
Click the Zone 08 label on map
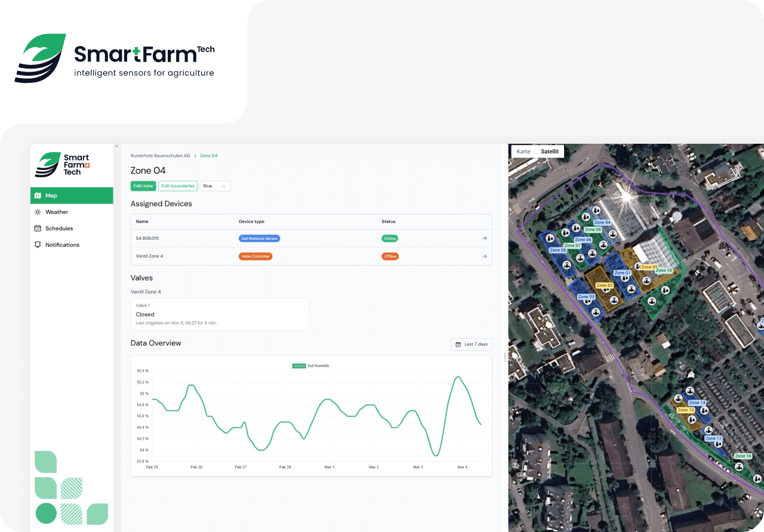(x=558, y=250)
